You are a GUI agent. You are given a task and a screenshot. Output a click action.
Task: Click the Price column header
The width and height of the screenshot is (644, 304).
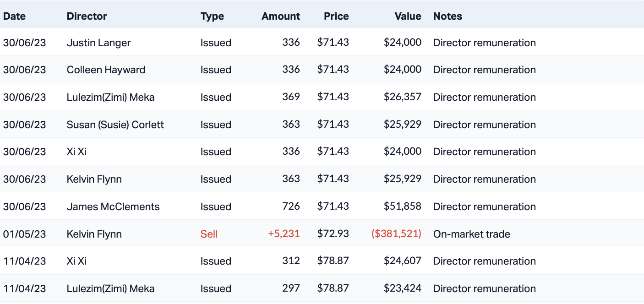point(336,16)
